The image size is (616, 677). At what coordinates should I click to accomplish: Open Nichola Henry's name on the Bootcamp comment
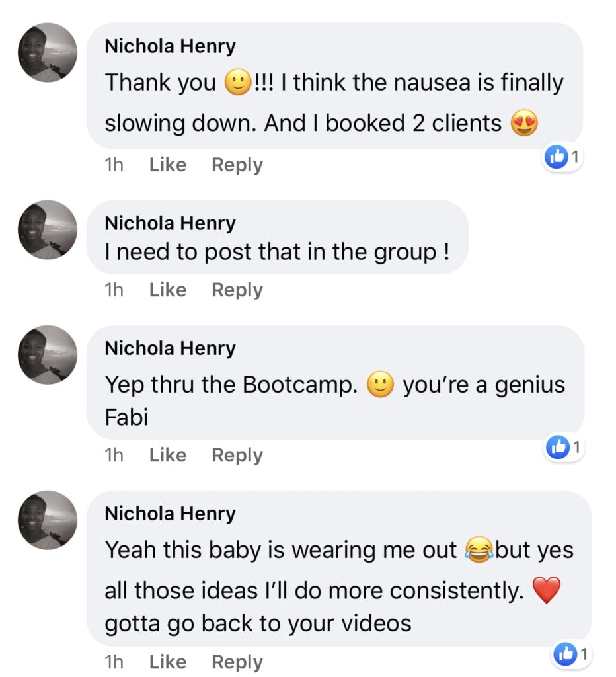170,348
